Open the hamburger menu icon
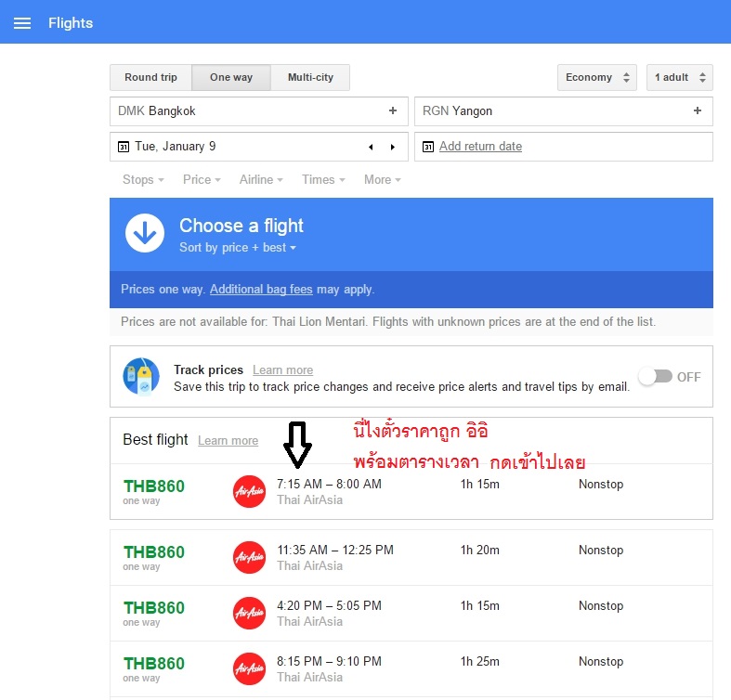The height and width of the screenshot is (700, 731). 22,23
